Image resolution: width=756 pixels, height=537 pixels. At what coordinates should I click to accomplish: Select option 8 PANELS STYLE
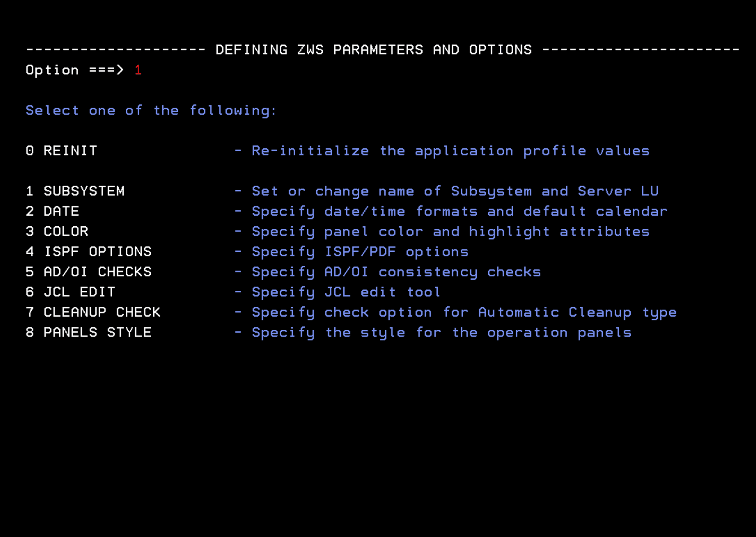coord(88,332)
